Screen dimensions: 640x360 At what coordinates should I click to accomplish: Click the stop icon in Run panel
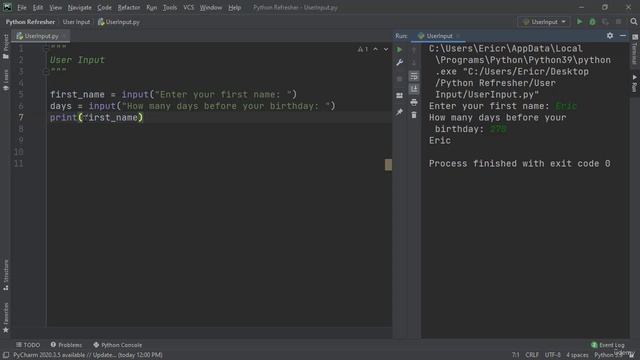point(399,79)
